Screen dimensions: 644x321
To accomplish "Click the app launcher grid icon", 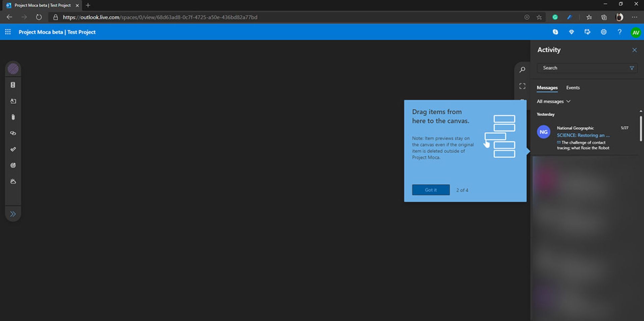I will 8,32.
